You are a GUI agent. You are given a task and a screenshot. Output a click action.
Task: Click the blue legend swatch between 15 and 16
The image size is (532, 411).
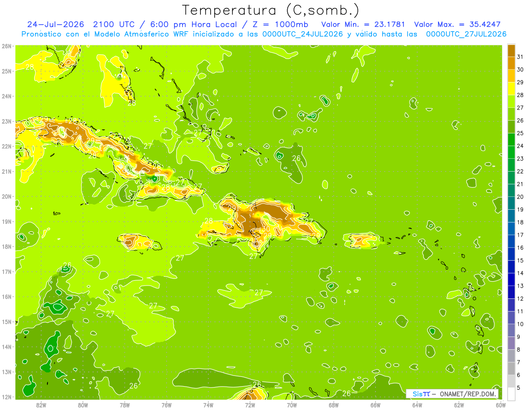(511, 254)
